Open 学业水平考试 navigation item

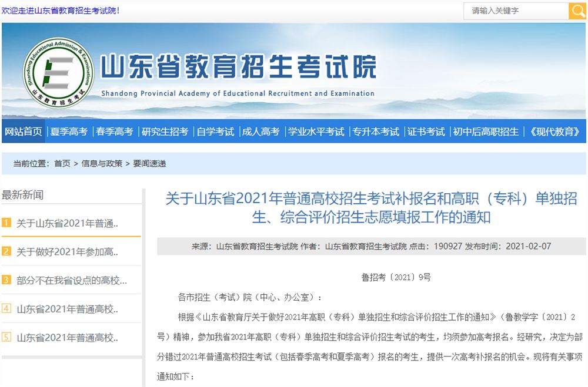[316, 132]
